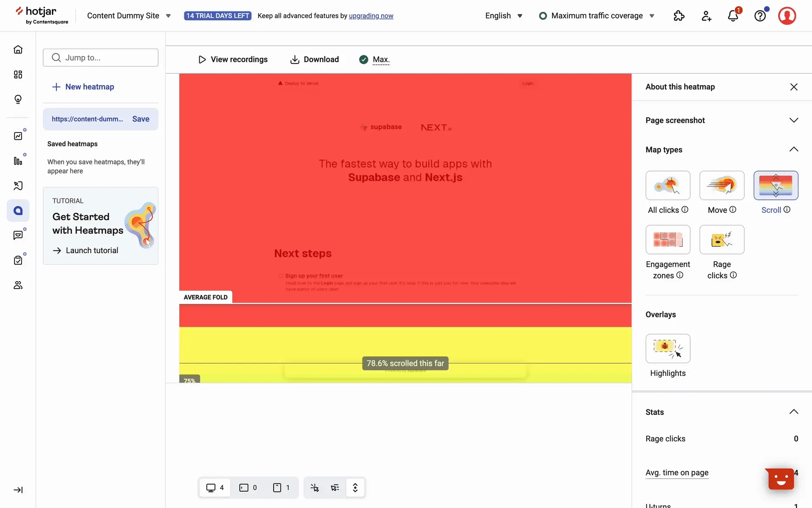Select the mobile device filter showing 1

(x=281, y=488)
